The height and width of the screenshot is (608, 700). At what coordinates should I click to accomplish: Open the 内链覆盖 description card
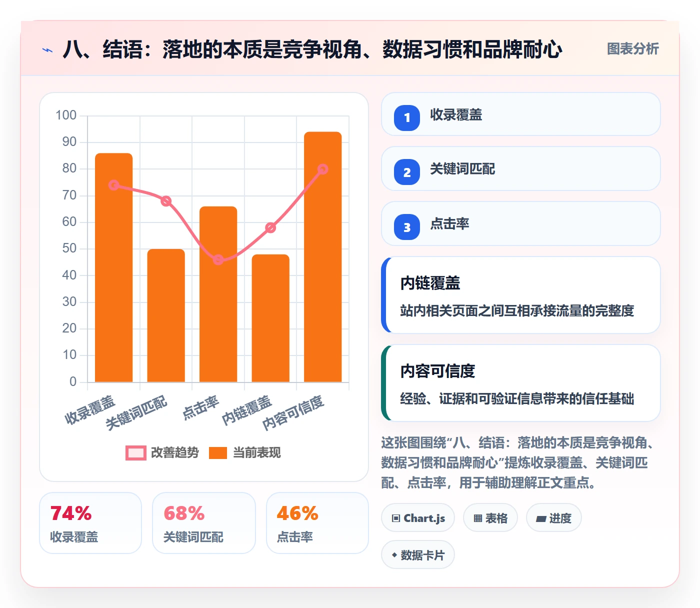click(521, 295)
